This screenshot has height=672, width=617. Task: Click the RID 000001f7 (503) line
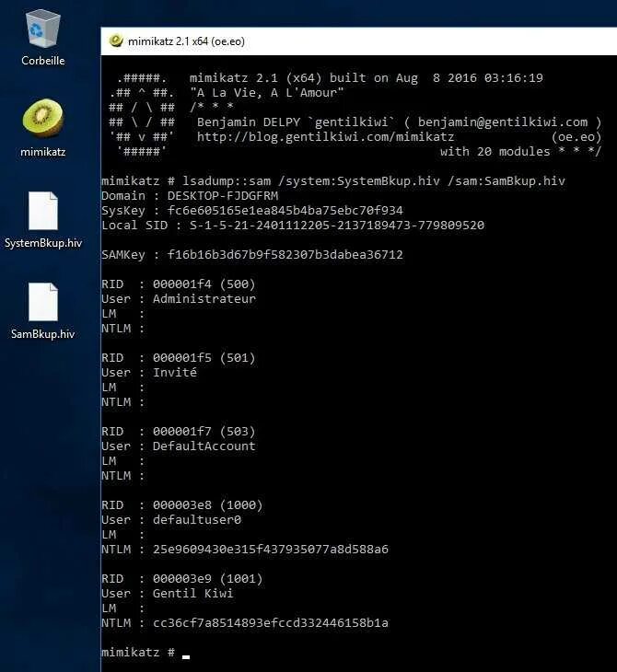[x=179, y=432]
